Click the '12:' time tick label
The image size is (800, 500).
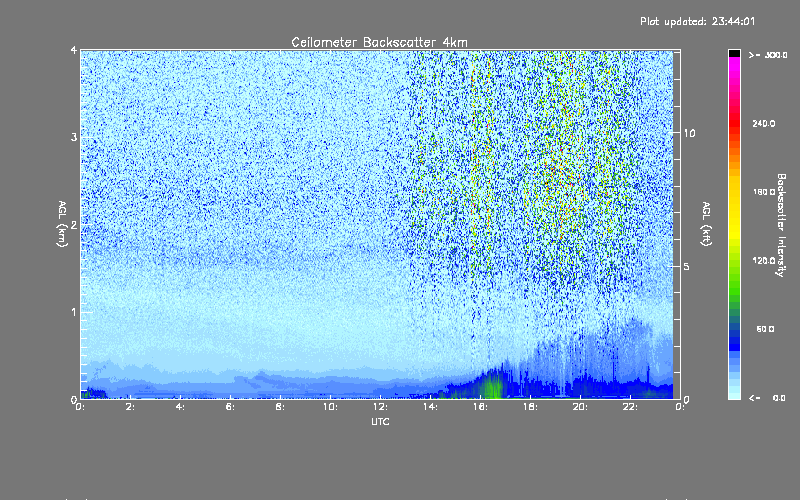tap(380, 407)
